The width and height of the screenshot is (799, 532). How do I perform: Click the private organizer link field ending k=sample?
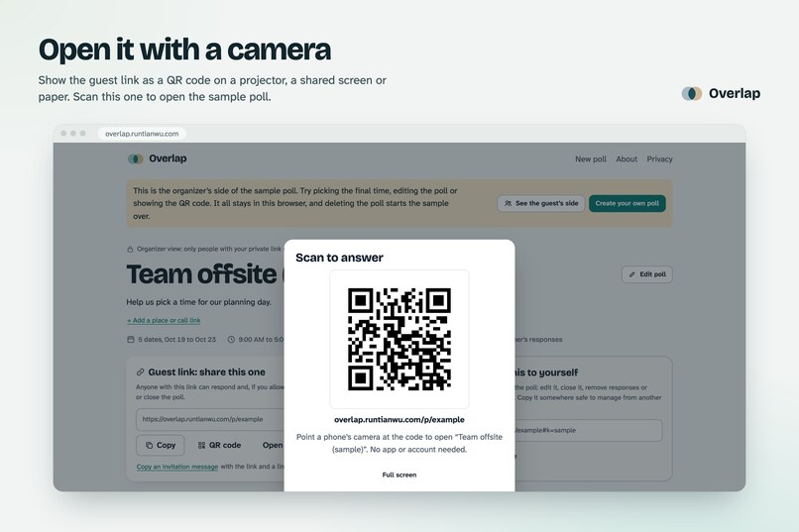coord(588,430)
